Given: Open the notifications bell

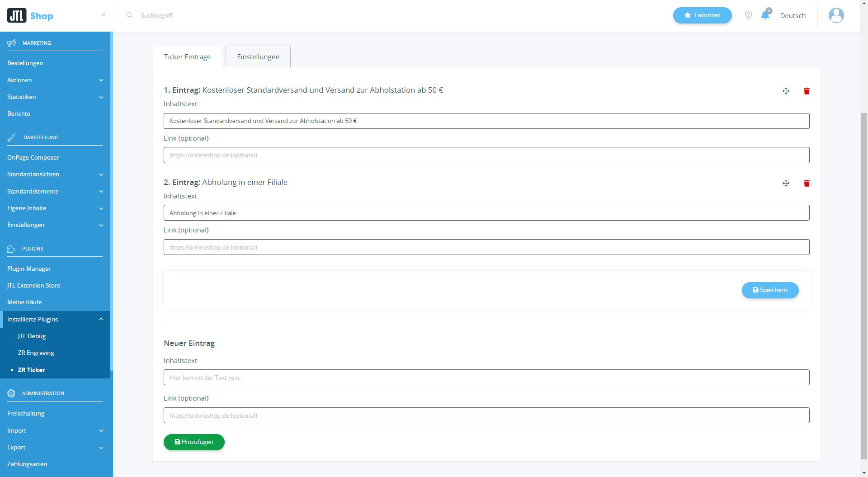Looking at the screenshot, I should click(765, 15).
